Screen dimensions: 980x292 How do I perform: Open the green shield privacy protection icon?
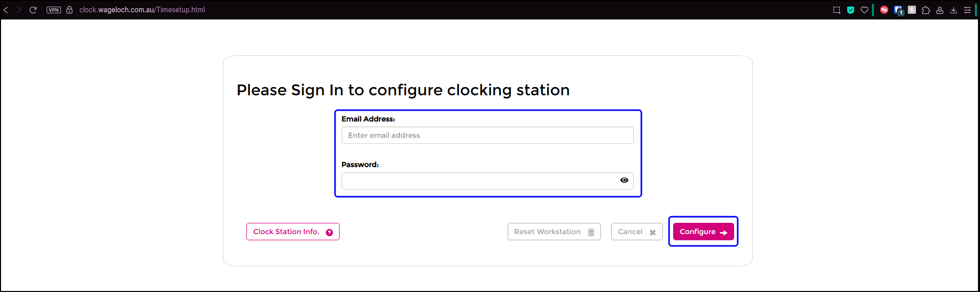pyautogui.click(x=851, y=10)
